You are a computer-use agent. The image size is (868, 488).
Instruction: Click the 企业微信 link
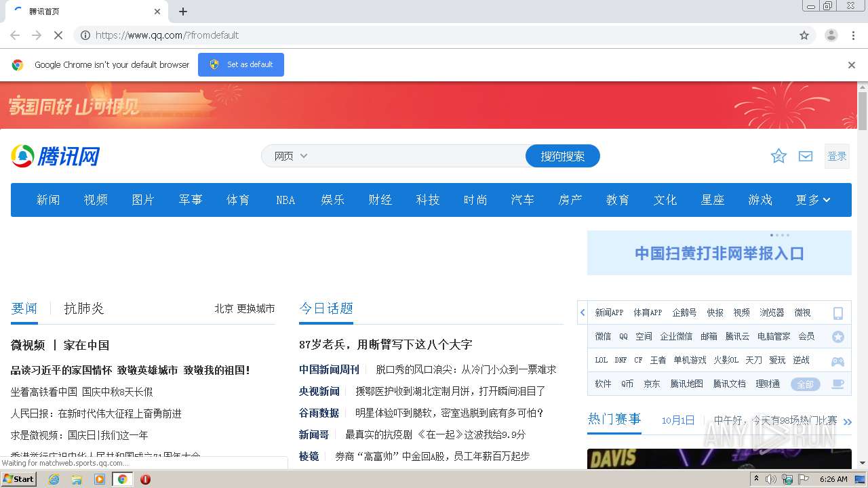pos(676,336)
